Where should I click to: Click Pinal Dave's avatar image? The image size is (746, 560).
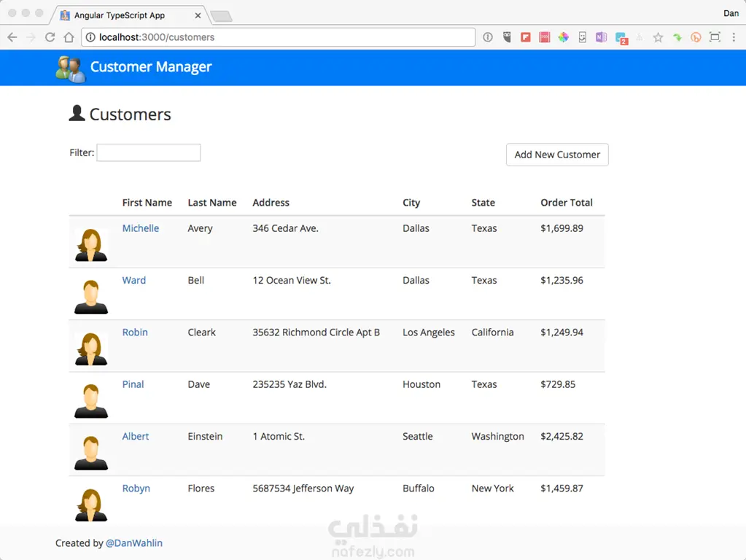[91, 401]
